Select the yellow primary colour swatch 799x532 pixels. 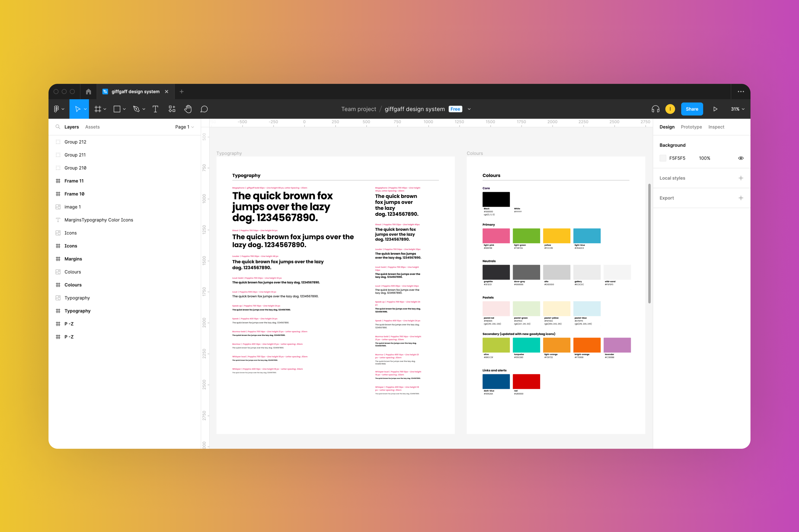tap(556, 236)
